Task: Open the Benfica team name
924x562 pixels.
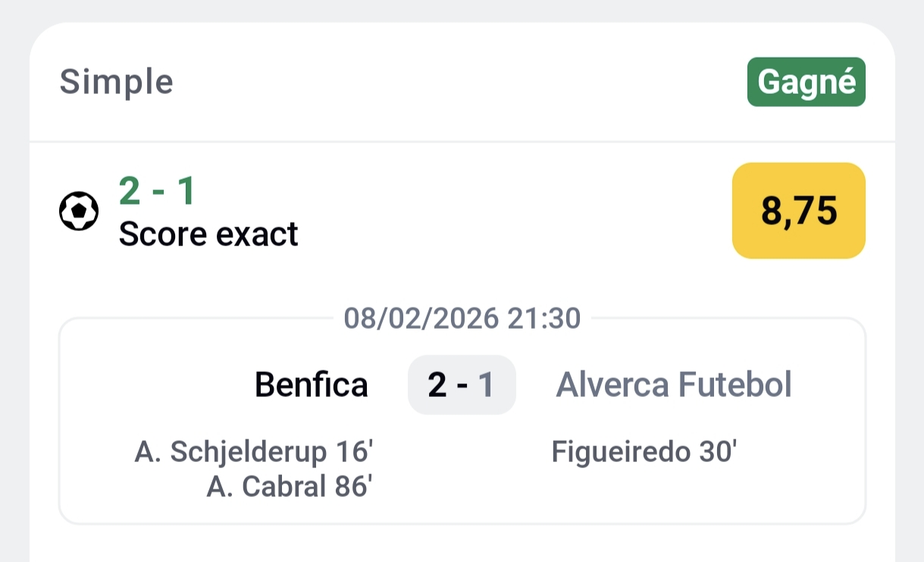Action: pyautogui.click(x=311, y=385)
